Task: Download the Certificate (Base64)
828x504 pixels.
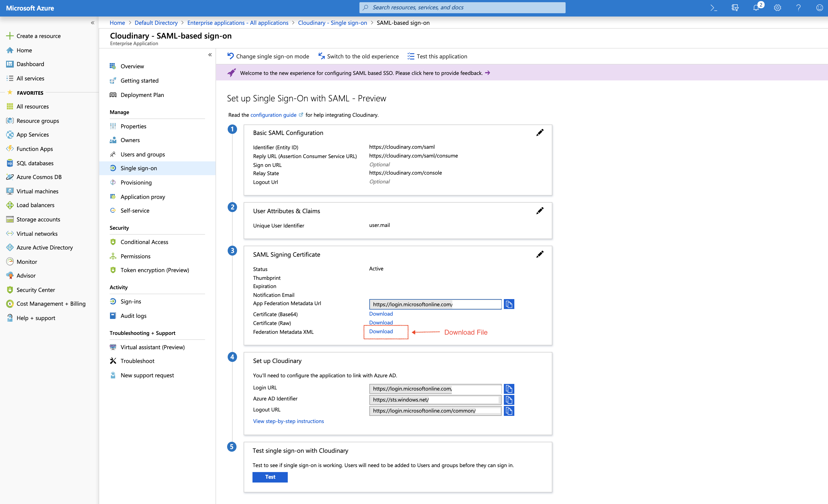Action: tap(381, 314)
